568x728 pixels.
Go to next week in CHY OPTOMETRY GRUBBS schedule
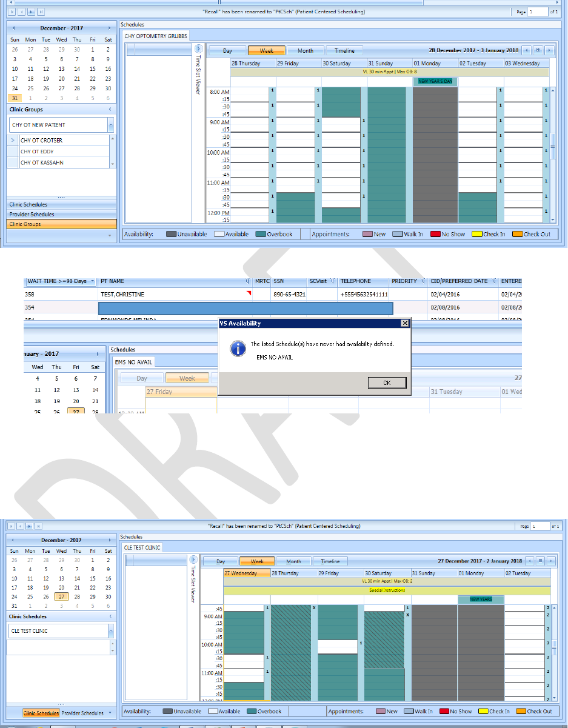549,50
